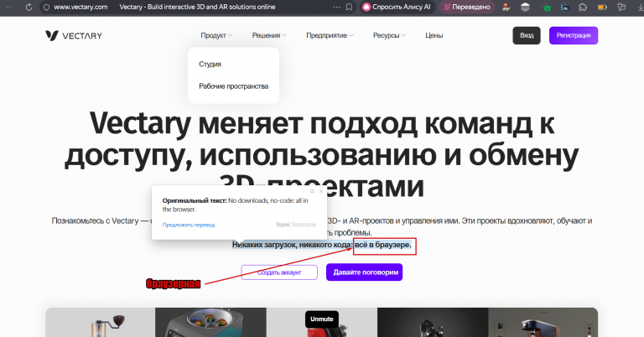Image resolution: width=644 pixels, height=337 pixels.
Task: Click the 'Предложить перевод' link in the popup
Action: click(x=189, y=225)
